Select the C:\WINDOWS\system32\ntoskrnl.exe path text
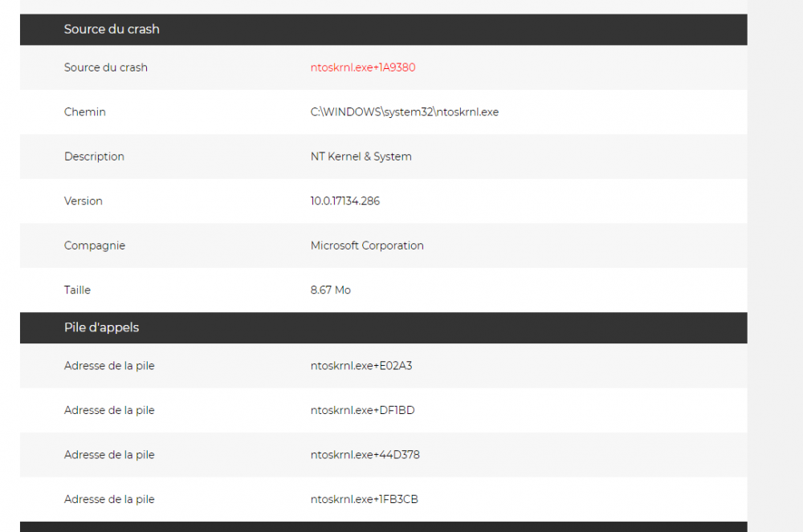This screenshot has width=803, height=532. pyautogui.click(x=405, y=112)
